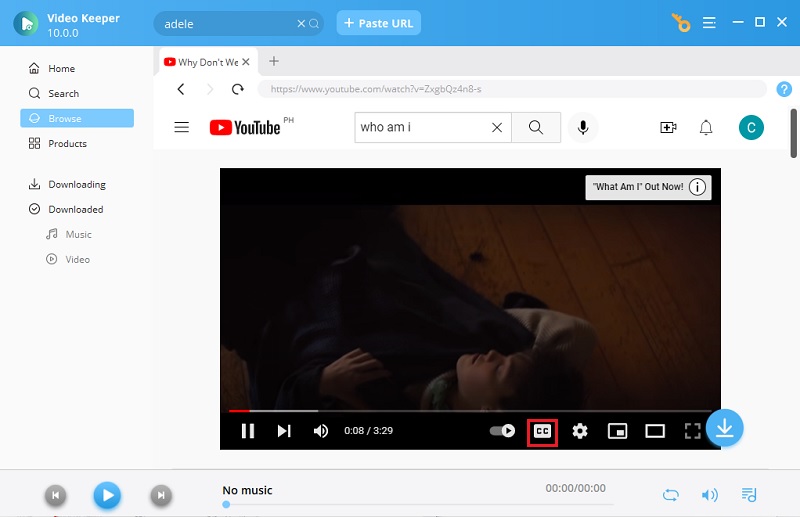Toggle YouTube autoplay switch
800x517 pixels.
click(x=503, y=431)
